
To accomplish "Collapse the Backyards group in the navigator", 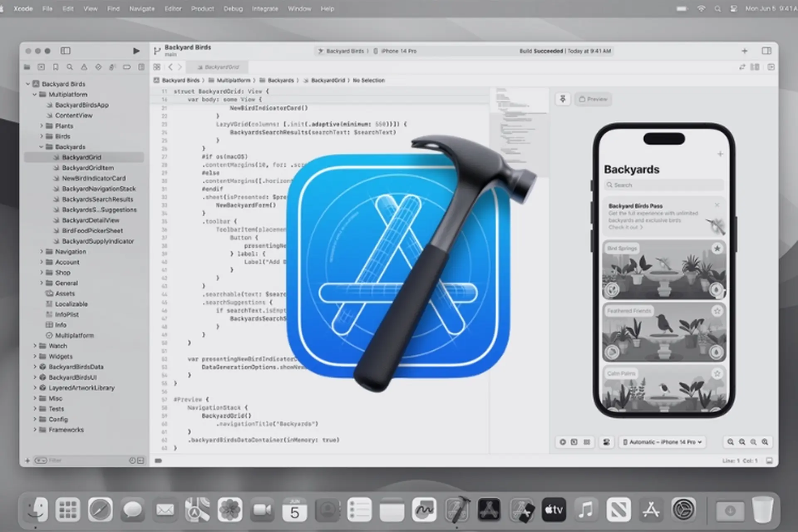I will tap(41, 147).
